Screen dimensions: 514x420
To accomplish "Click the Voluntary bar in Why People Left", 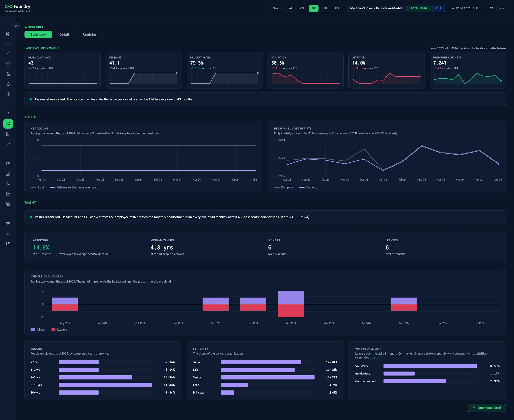I will [x=430, y=366].
